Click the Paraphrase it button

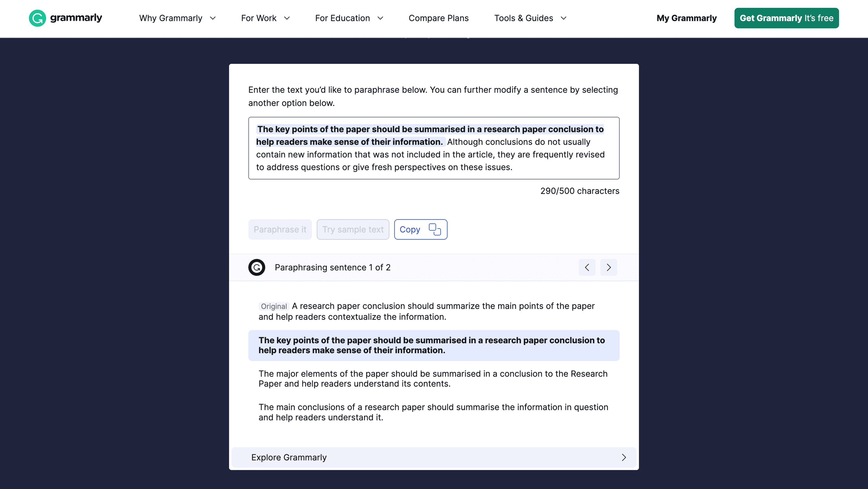pos(280,230)
